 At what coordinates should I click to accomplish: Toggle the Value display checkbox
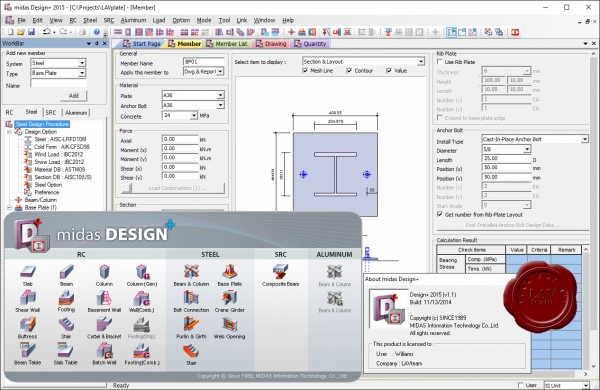click(389, 70)
